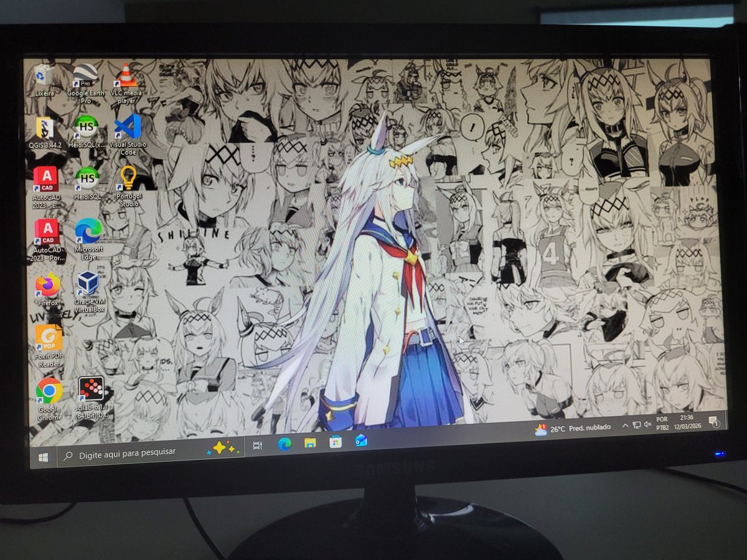
Task: Open the Lixeira recycle bin icon
Action: [45, 80]
